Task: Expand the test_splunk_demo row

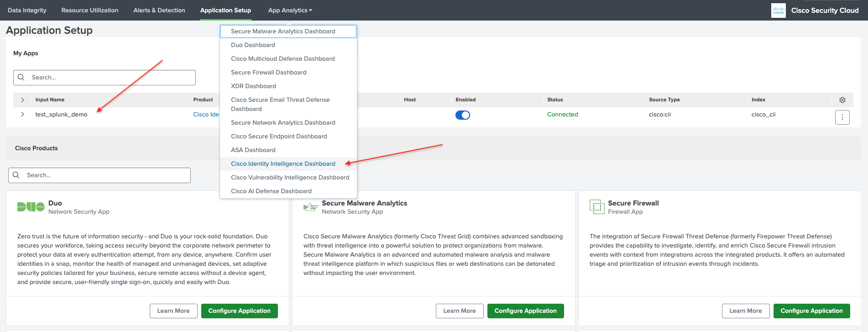Action: (x=22, y=115)
